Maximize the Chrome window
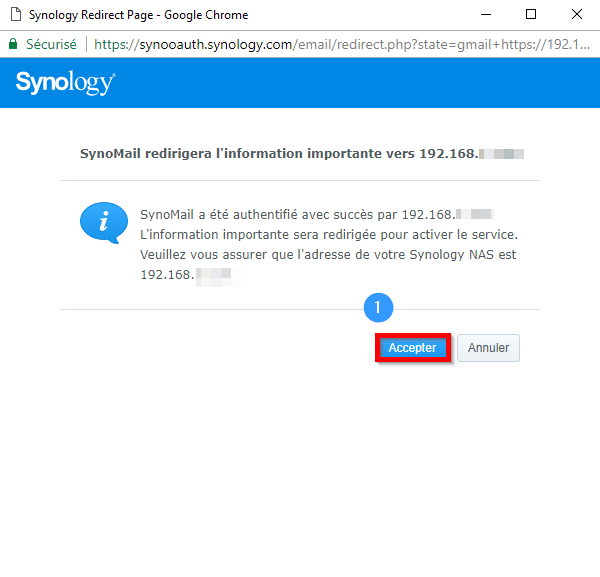This screenshot has width=600, height=577. pos(531,15)
